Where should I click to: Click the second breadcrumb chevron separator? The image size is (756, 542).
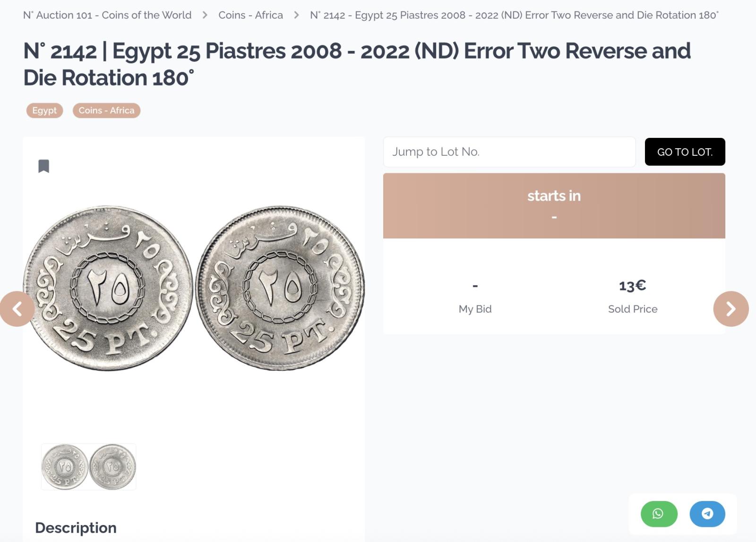296,15
